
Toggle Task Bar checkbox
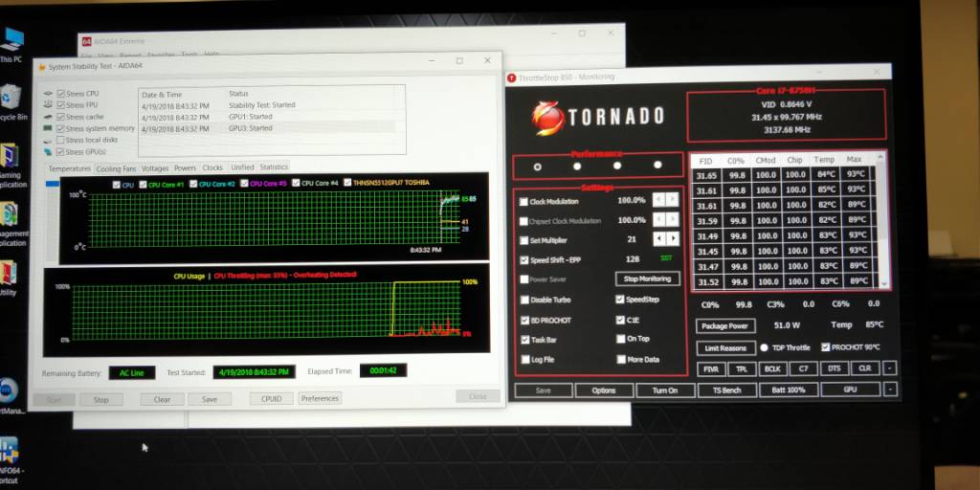[523, 340]
